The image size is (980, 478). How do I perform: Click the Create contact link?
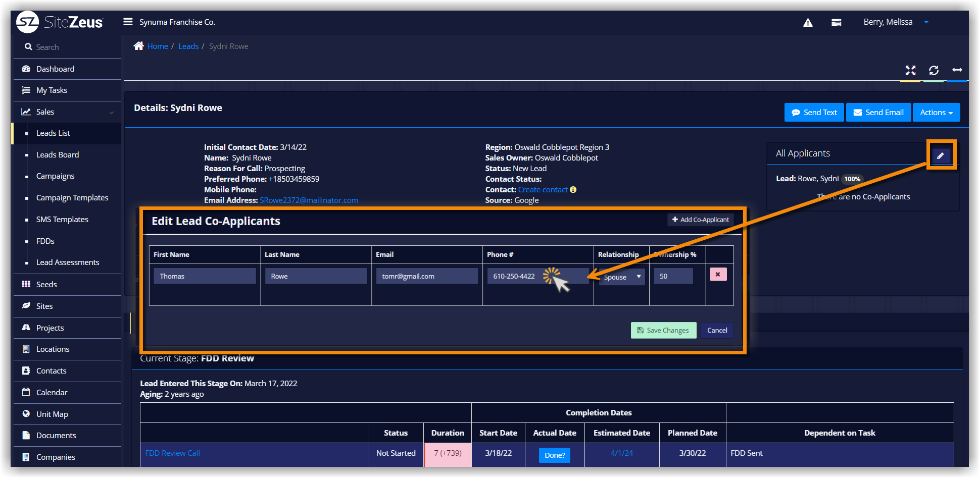[543, 190]
